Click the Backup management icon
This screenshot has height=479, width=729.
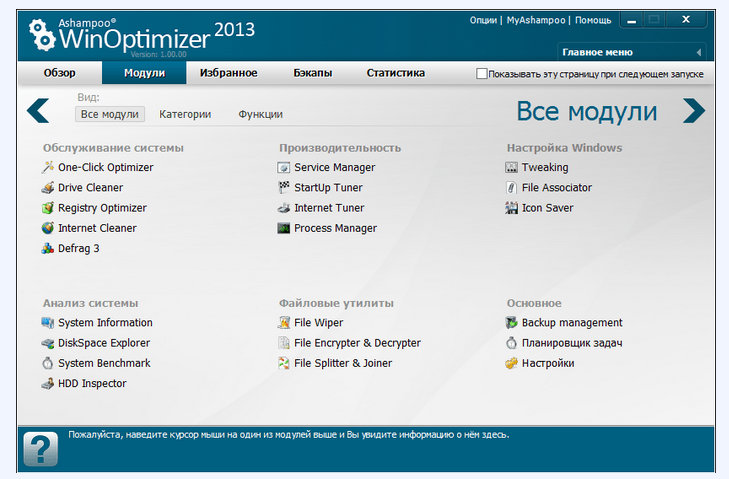[511, 323]
